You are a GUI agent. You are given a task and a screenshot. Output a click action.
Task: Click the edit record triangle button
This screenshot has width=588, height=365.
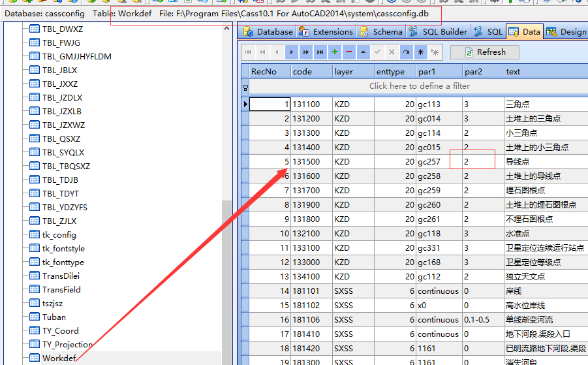pyautogui.click(x=363, y=52)
